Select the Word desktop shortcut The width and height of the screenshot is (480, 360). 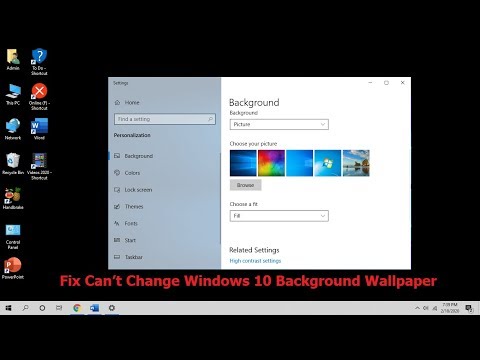pos(39,129)
